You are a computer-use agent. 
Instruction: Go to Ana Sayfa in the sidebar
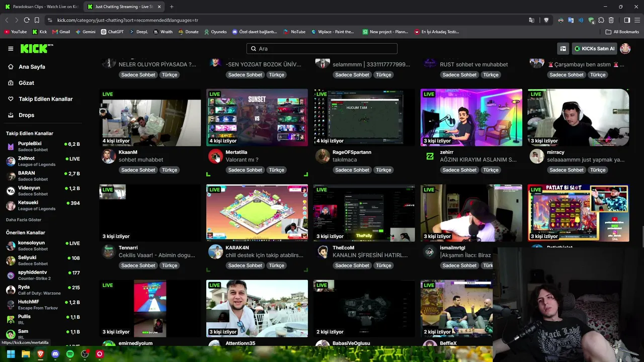pyautogui.click(x=32, y=67)
